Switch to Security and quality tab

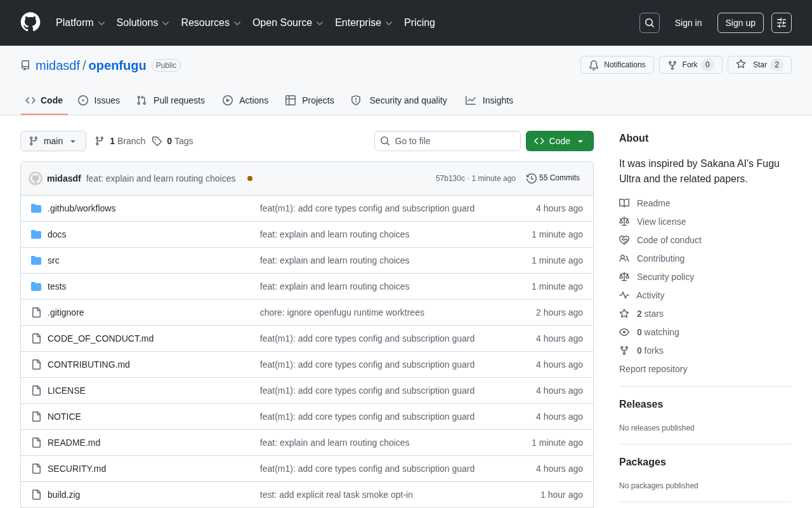click(x=399, y=100)
